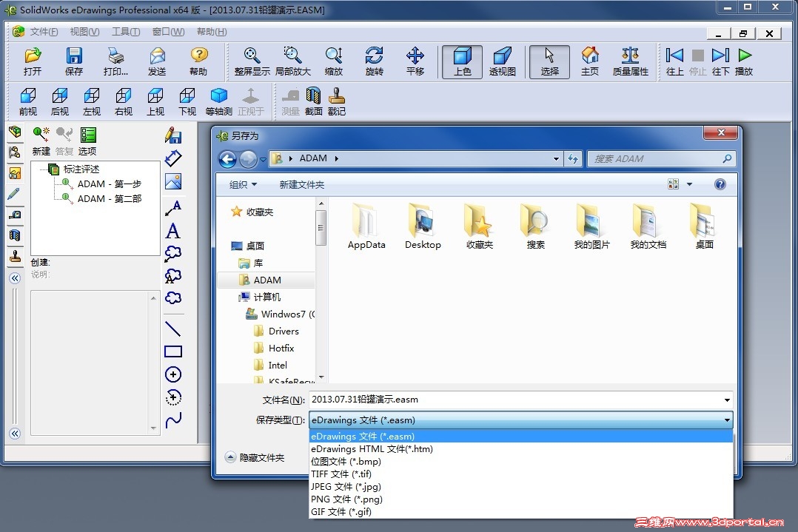Select the markup text 'A' tool

173,231
